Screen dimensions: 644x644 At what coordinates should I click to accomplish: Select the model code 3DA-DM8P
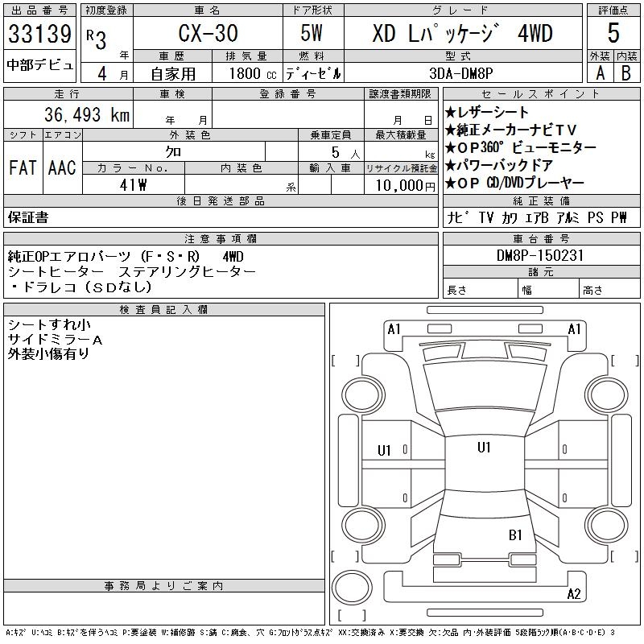tap(460, 73)
